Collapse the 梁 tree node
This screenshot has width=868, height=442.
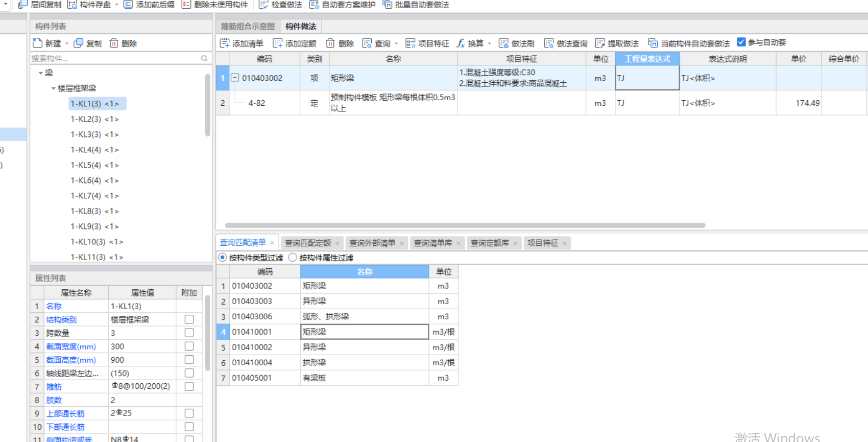(41, 73)
